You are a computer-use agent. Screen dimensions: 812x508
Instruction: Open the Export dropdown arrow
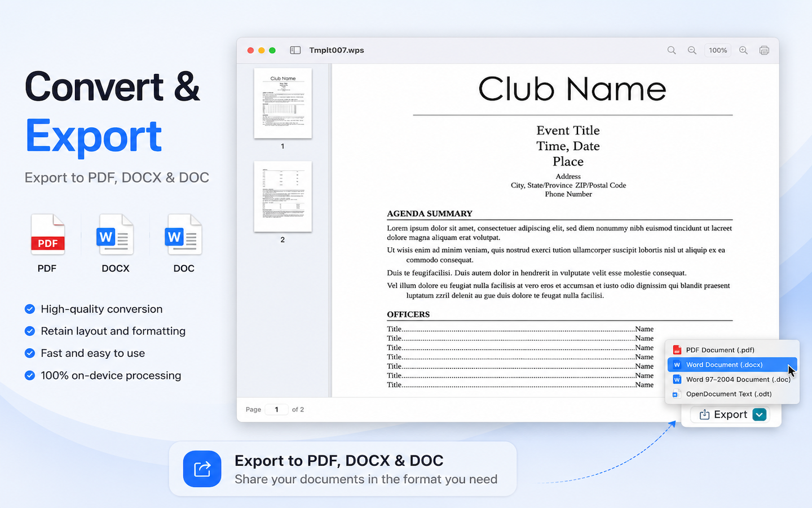[760, 414]
